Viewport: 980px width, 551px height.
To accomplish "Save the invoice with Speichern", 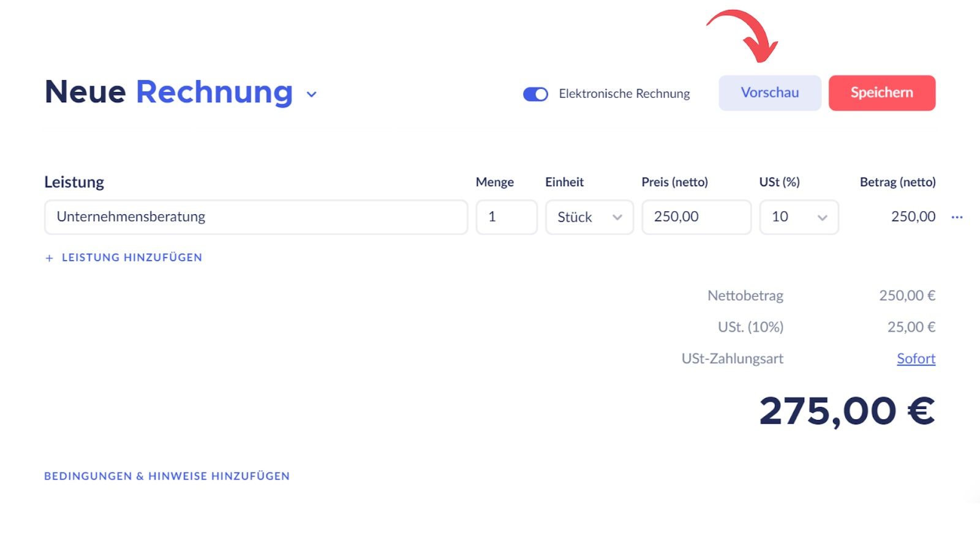I will [881, 93].
